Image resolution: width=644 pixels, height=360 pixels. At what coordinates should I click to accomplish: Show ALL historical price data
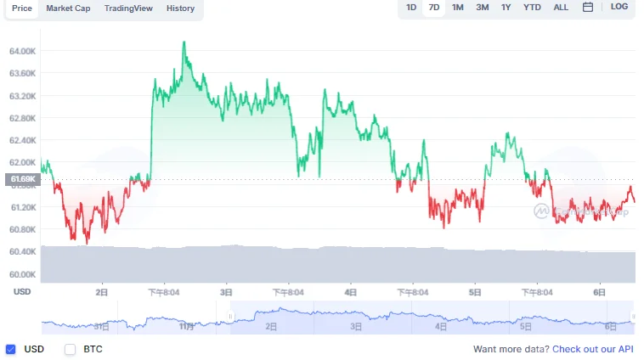(561, 8)
